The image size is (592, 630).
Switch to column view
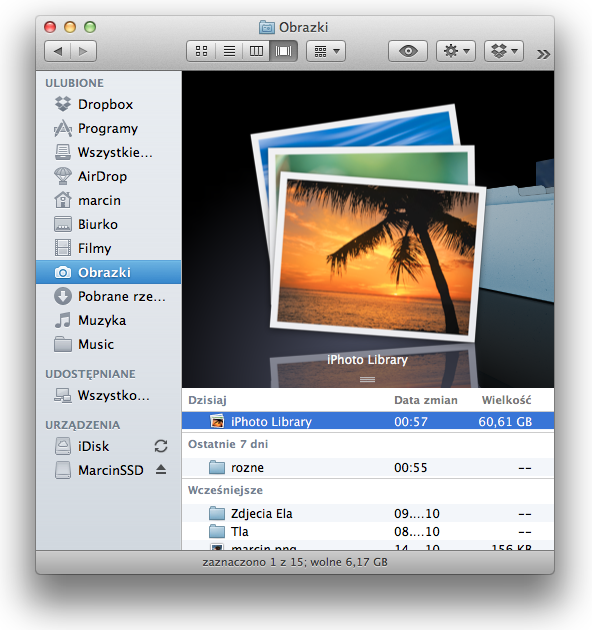pos(256,51)
